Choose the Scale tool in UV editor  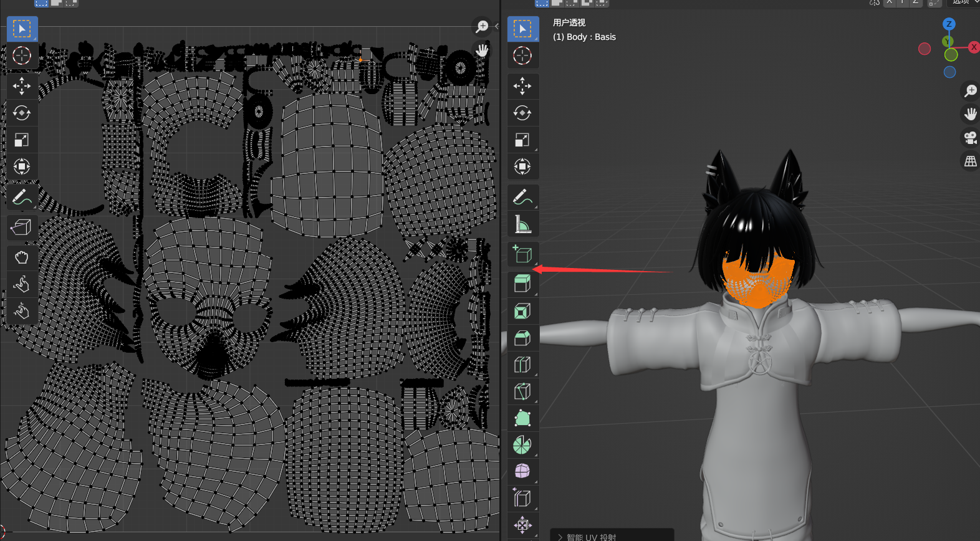pyautogui.click(x=22, y=140)
